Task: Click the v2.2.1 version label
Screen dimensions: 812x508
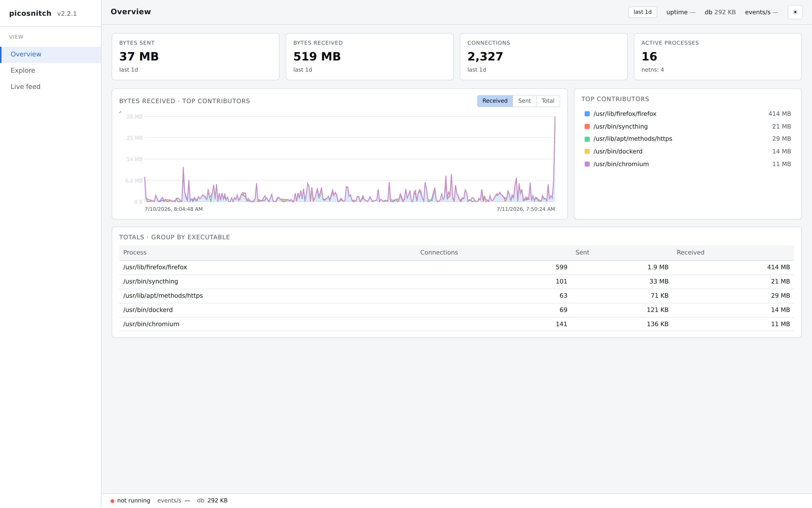Action: pyautogui.click(x=67, y=14)
